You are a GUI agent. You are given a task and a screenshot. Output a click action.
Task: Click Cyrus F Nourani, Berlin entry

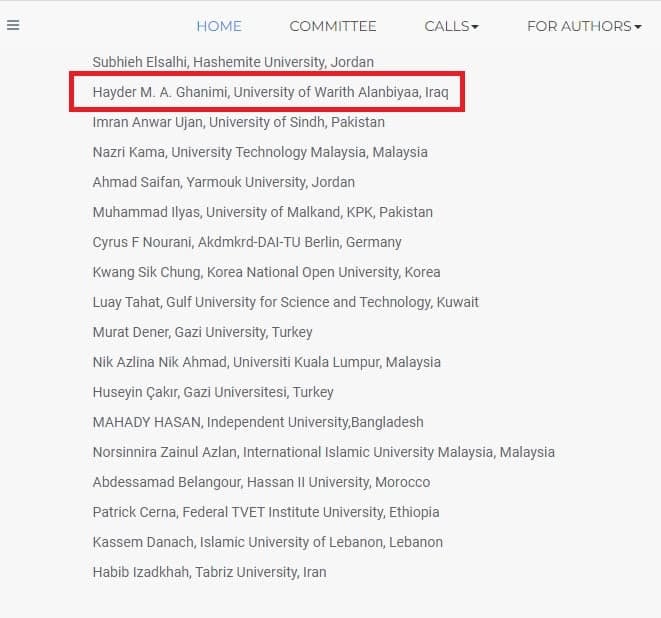click(x=247, y=242)
